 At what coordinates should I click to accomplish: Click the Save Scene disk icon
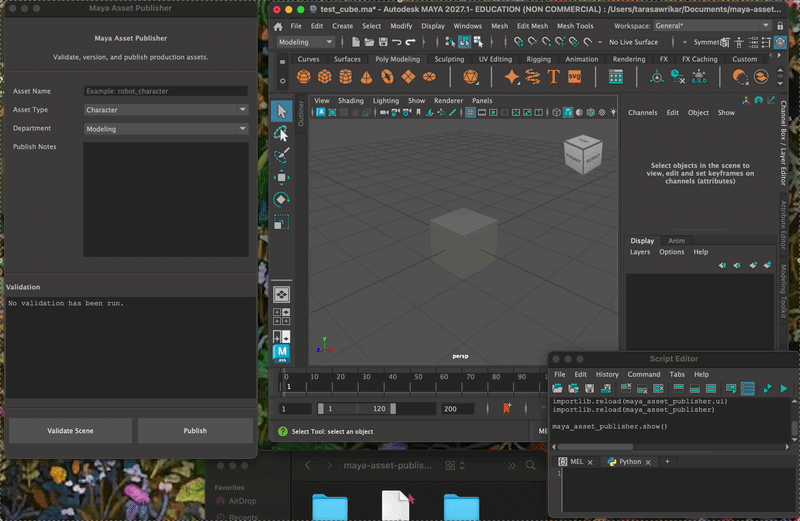point(383,42)
